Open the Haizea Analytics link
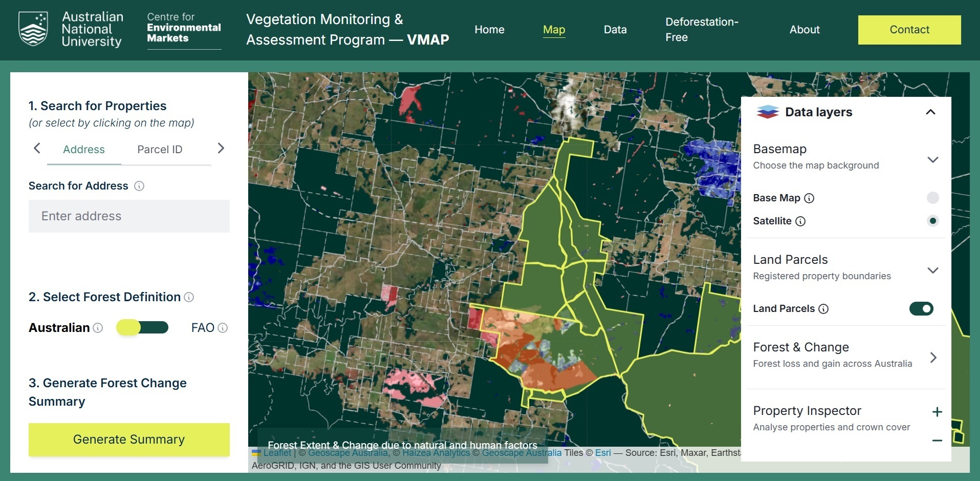Screen dimensions: 980x481 [x=436, y=453]
